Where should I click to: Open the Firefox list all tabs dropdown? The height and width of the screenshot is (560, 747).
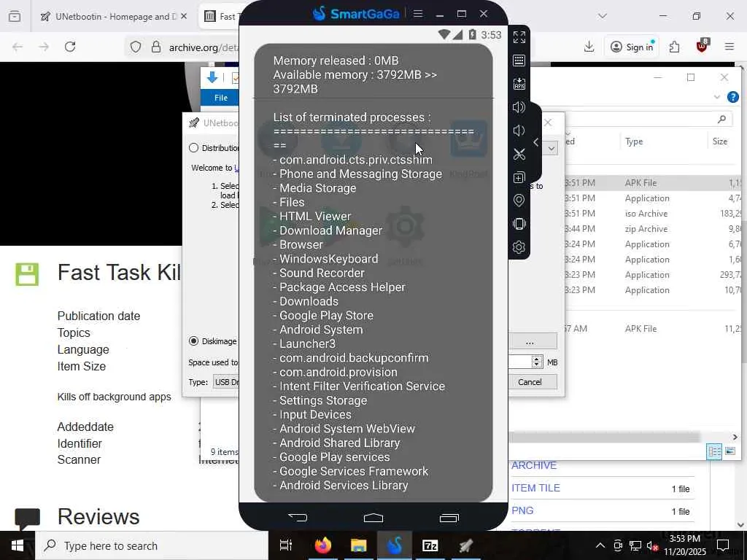pyautogui.click(x=603, y=16)
